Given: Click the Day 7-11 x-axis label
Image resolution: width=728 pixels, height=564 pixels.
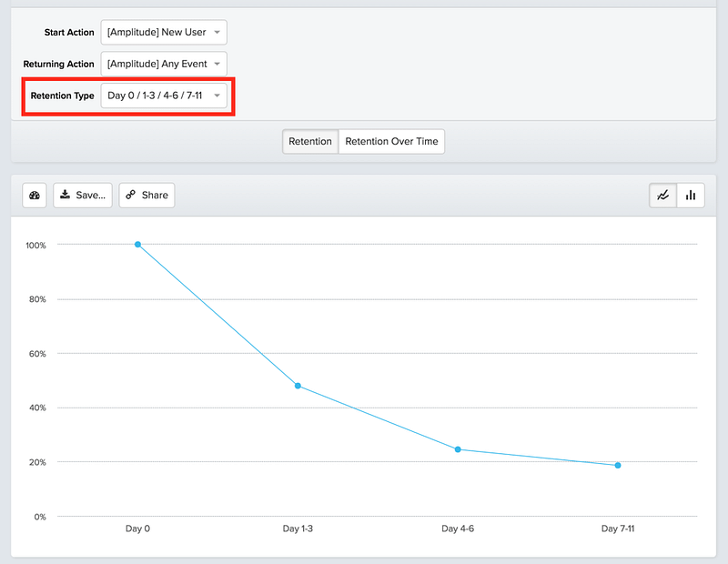Looking at the screenshot, I should coord(618,529).
